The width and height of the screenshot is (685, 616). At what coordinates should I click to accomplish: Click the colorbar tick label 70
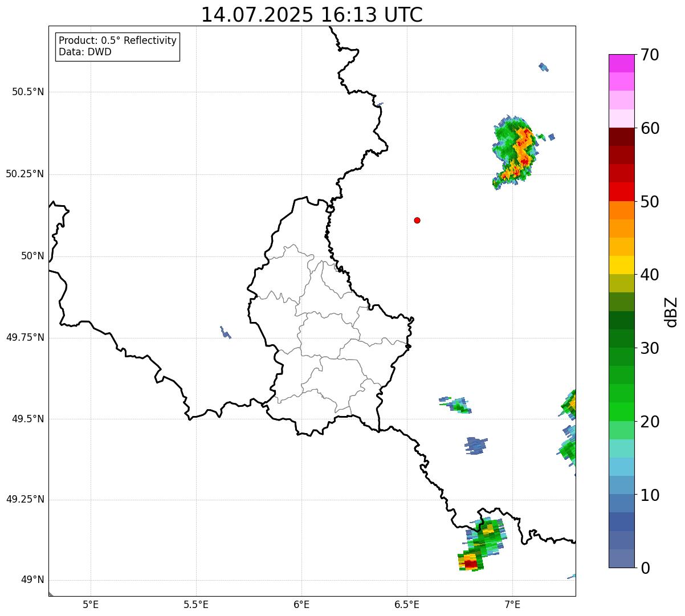(x=649, y=55)
